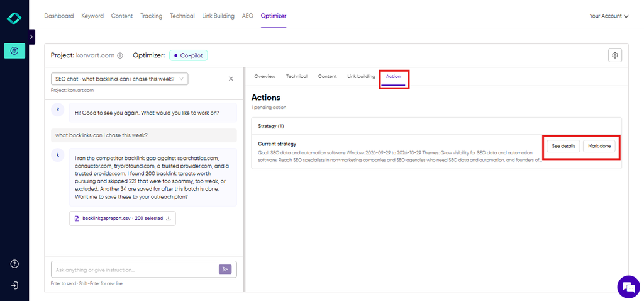Click the See details button
This screenshot has height=301, width=644.
point(563,146)
